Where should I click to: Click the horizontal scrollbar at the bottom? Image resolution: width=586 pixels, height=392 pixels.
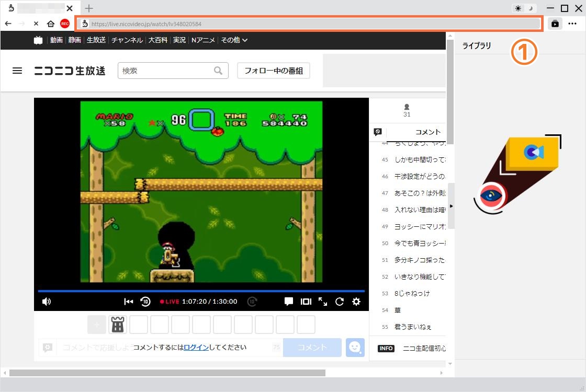(167, 373)
